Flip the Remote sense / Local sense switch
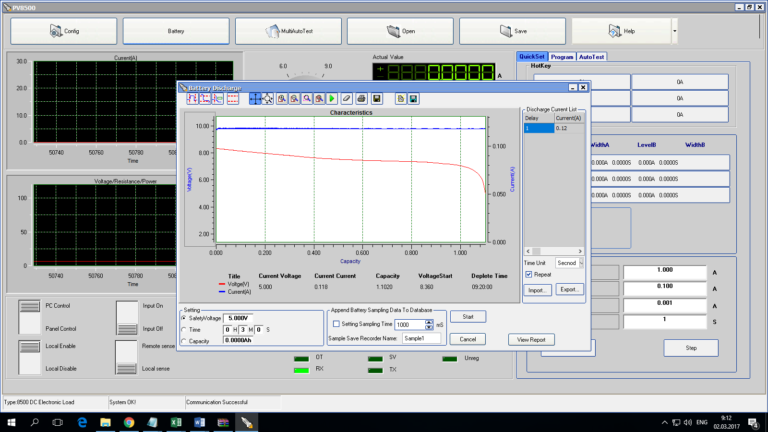This screenshot has height=432, width=768. tap(126, 357)
